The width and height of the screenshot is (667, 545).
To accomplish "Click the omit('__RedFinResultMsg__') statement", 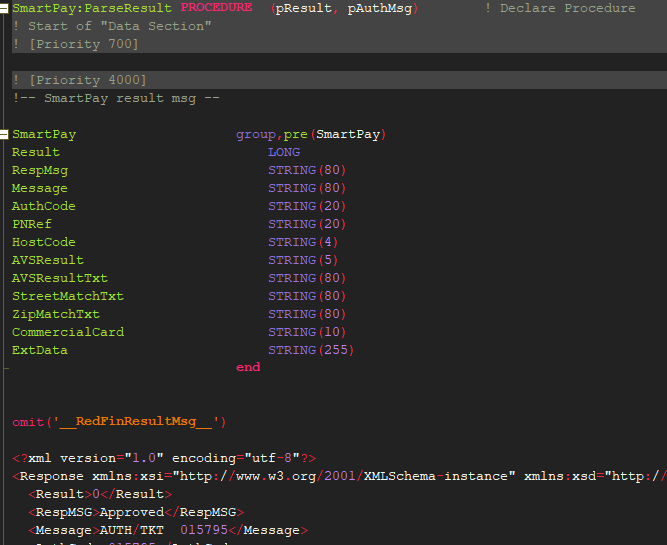I will (120, 421).
